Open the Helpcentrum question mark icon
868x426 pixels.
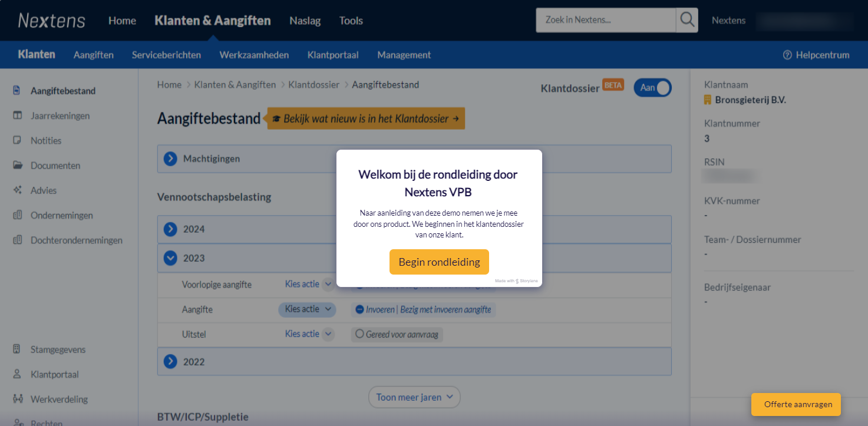coord(787,55)
